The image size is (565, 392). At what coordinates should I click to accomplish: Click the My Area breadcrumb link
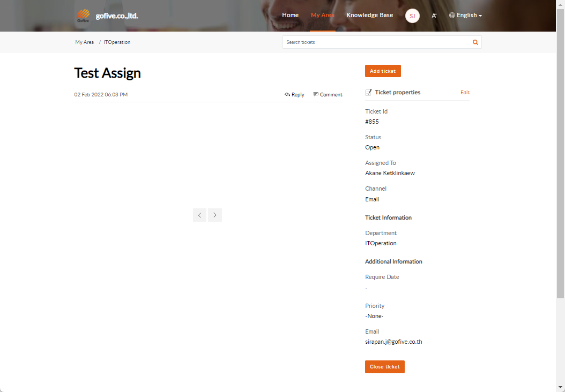[x=84, y=42]
